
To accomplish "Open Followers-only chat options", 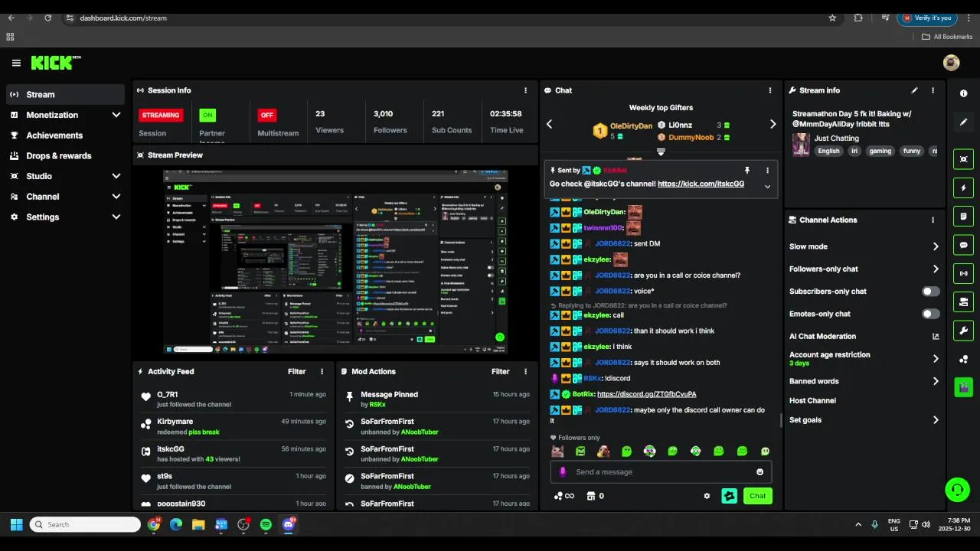I will coord(864,269).
